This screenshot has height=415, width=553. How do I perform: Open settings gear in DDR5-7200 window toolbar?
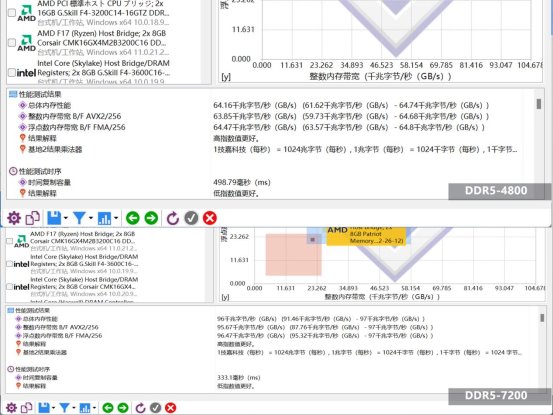pyautogui.click(x=11, y=408)
